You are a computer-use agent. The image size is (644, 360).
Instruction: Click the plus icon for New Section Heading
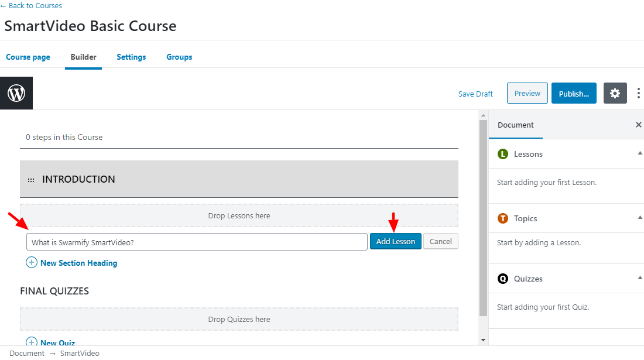pos(32,262)
